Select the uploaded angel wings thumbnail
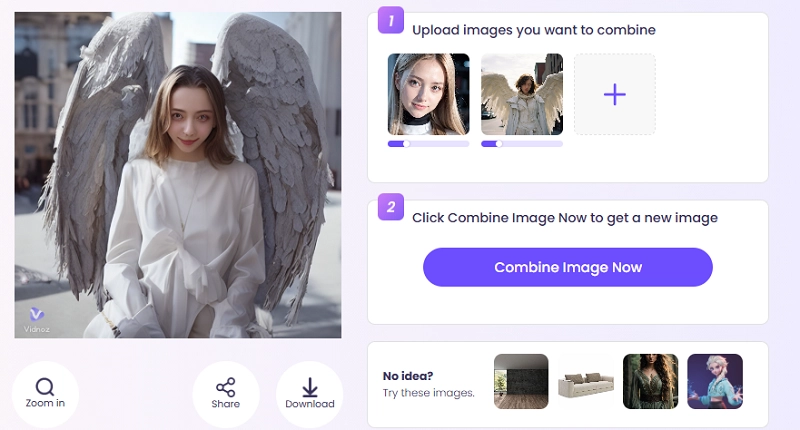 tap(521, 94)
